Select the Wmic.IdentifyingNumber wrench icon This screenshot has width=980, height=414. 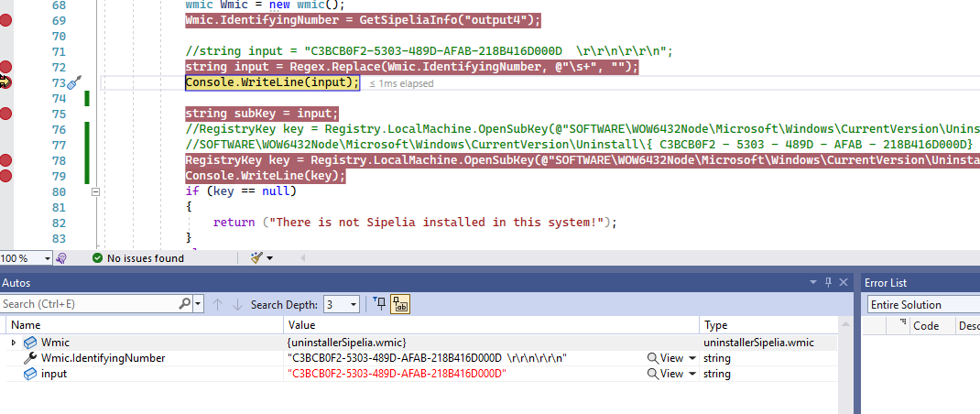tap(30, 358)
